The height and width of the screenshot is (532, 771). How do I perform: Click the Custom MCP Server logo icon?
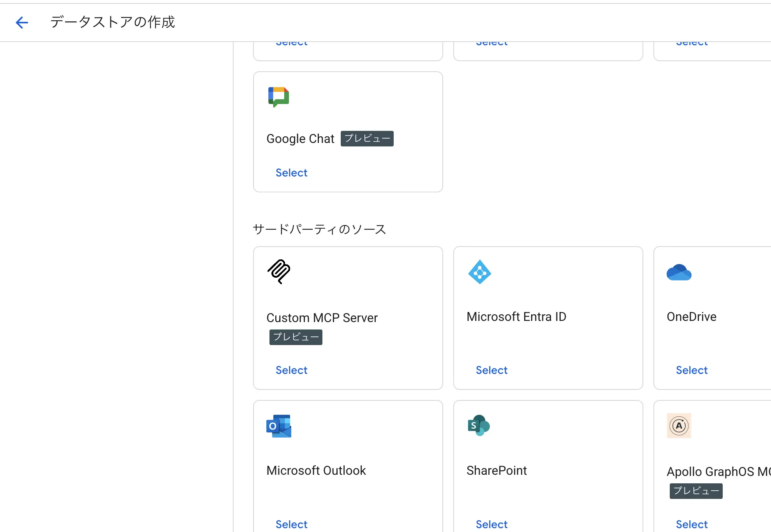point(279,272)
